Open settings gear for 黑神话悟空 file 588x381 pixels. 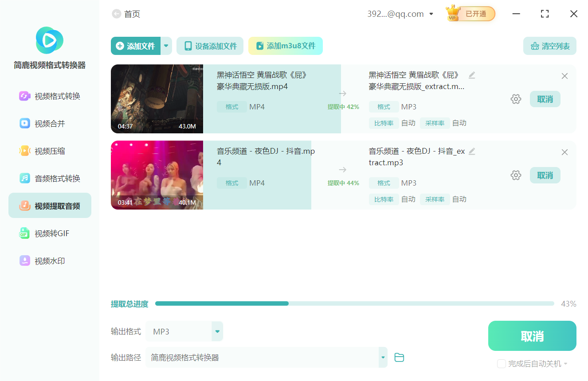(516, 99)
